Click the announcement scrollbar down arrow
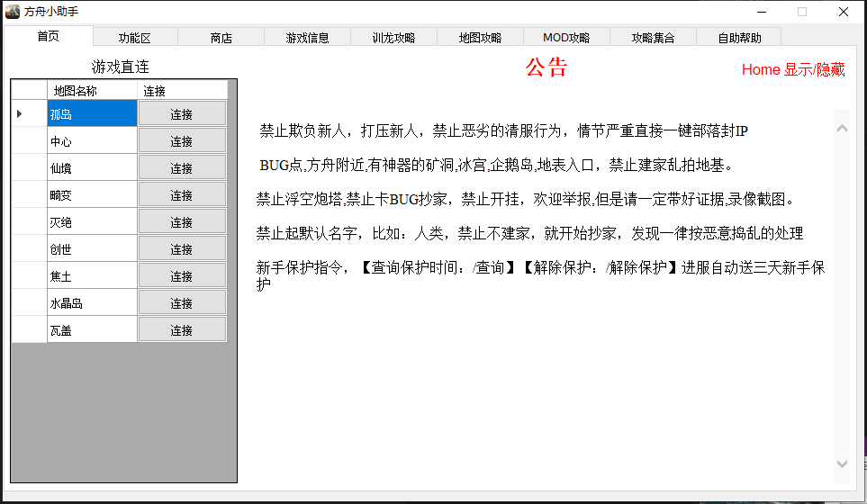 842,463
